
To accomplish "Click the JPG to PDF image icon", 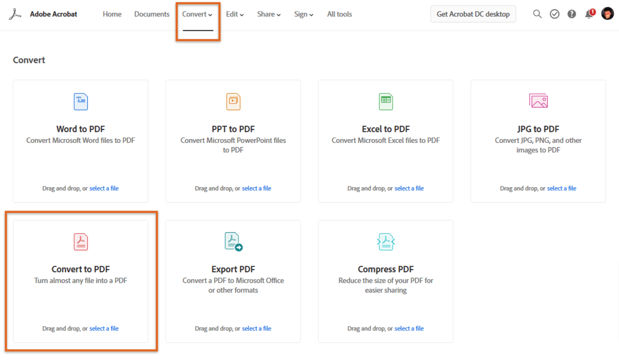I will [538, 101].
